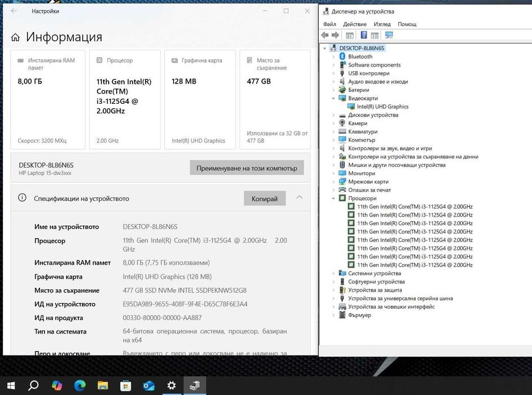The height and width of the screenshot is (395, 532).
Task: Click the Bluetooth device icon
Action: click(x=342, y=56)
